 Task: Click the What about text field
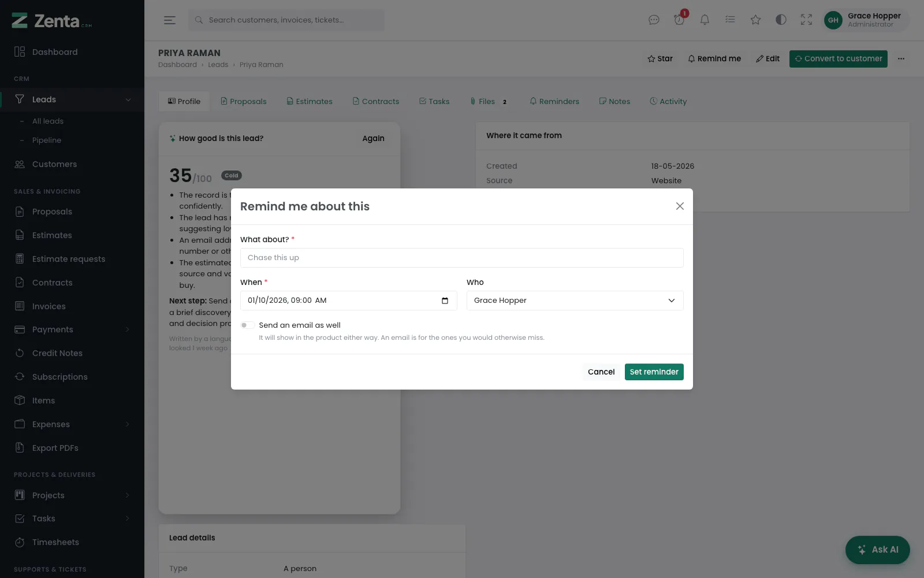[x=461, y=258]
